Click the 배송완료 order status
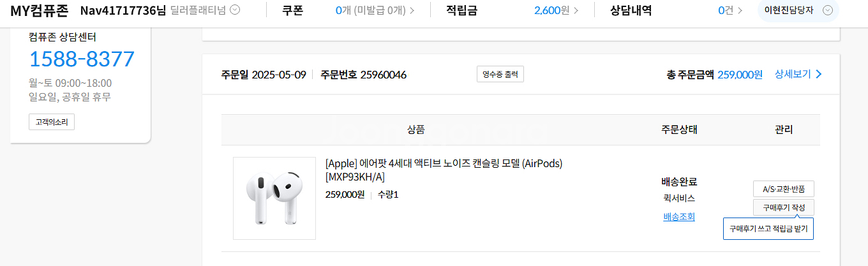Image resolution: width=868 pixels, height=266 pixels. coord(679,182)
